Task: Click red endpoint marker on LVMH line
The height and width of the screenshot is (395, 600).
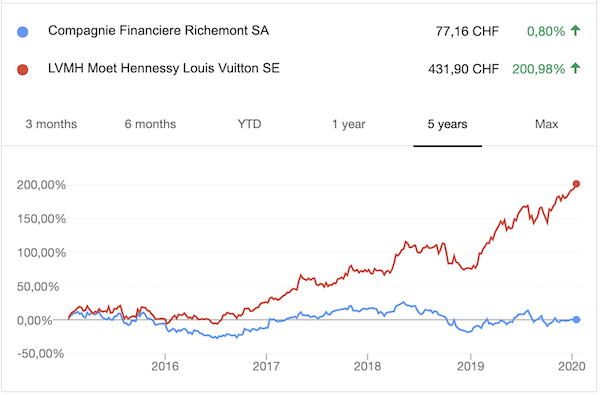Action: (x=576, y=184)
